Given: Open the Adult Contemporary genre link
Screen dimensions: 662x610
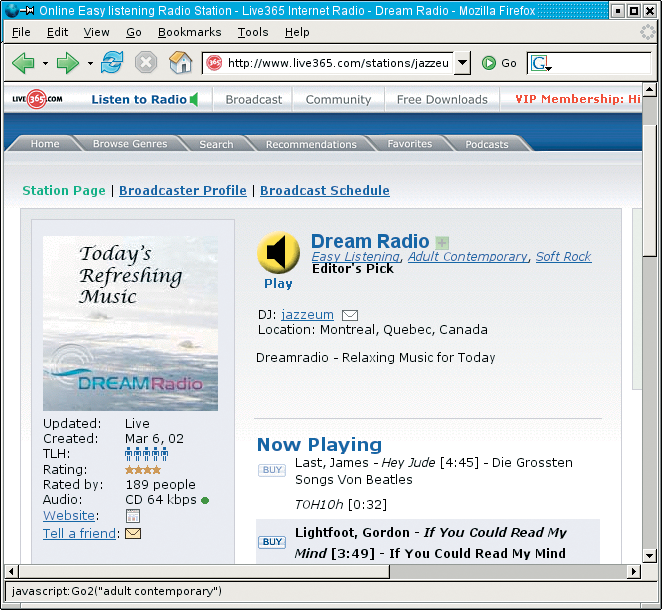Looking at the screenshot, I should click(468, 257).
